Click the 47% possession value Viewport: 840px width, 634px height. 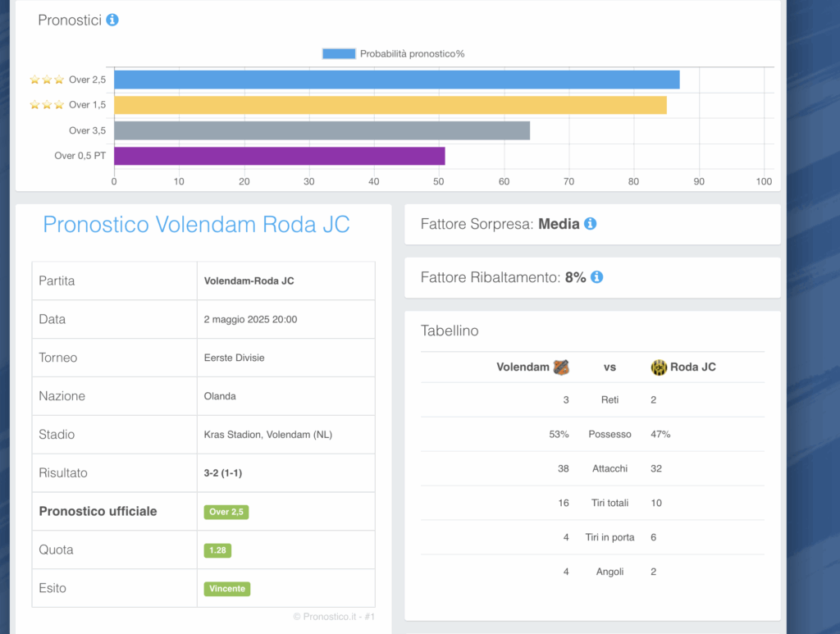[x=660, y=434]
